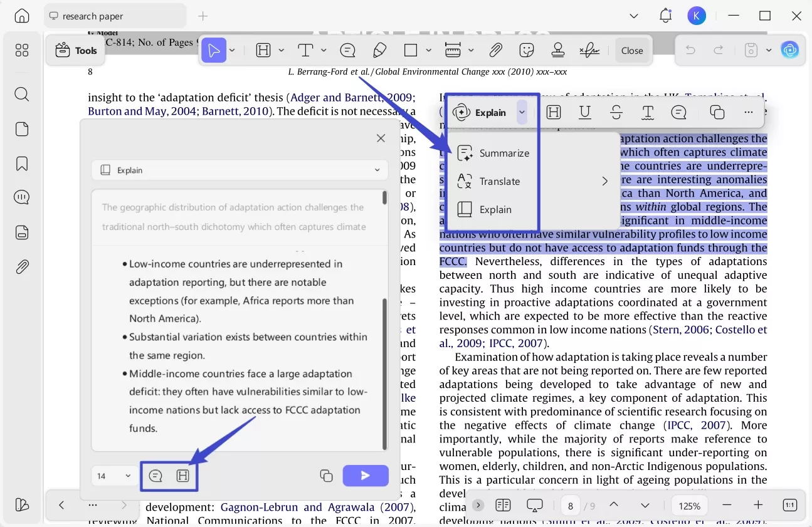Screen dimensions: 812x527
Task: Expand the Explain button dropdown arrow
Action: click(x=522, y=112)
